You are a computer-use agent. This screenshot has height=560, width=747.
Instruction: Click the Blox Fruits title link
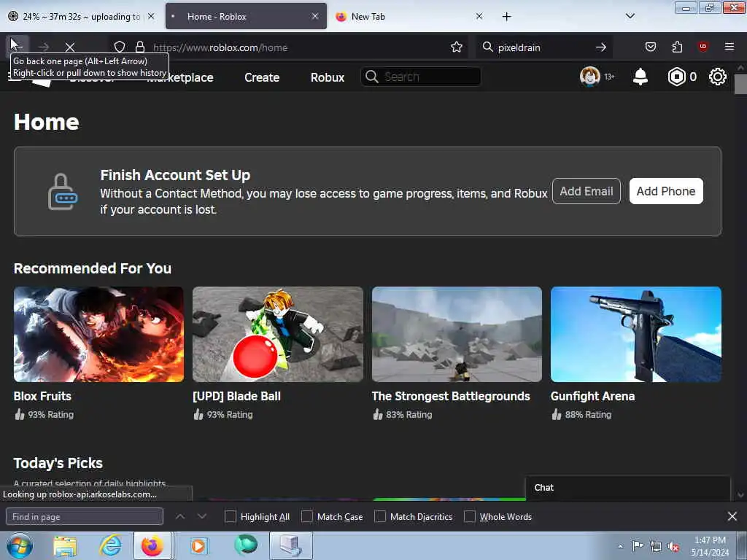pyautogui.click(x=42, y=396)
